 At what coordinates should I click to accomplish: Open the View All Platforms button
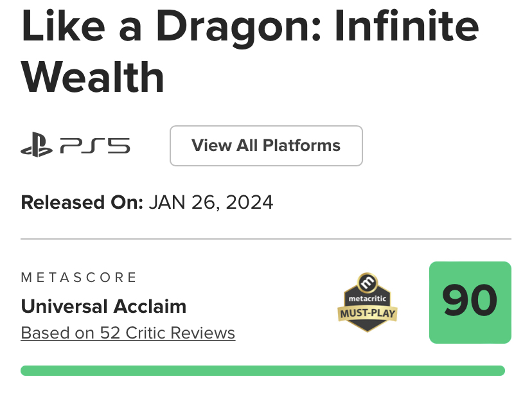(x=266, y=146)
